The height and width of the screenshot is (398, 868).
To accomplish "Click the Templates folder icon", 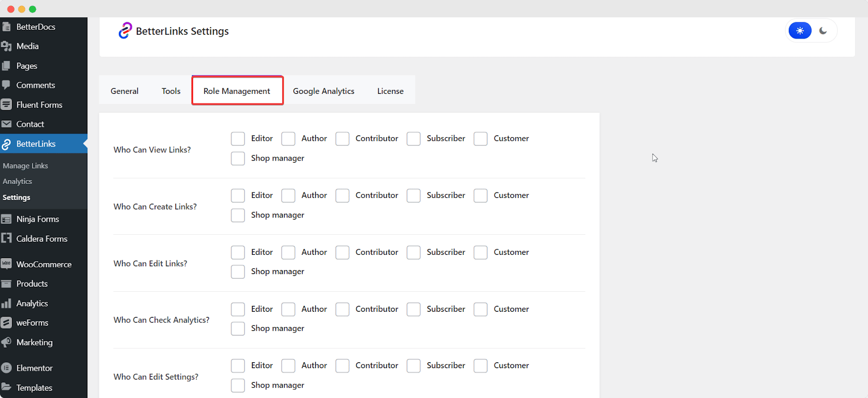I will [x=7, y=387].
